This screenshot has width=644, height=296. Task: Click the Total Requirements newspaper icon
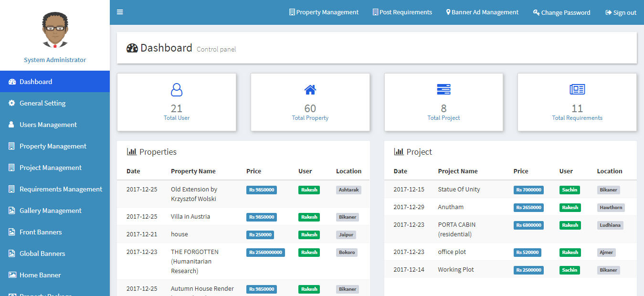[577, 89]
